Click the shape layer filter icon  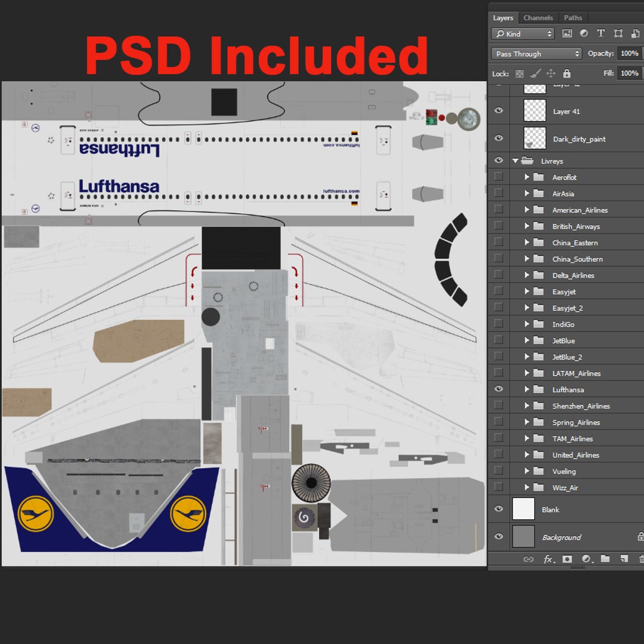pos(618,33)
